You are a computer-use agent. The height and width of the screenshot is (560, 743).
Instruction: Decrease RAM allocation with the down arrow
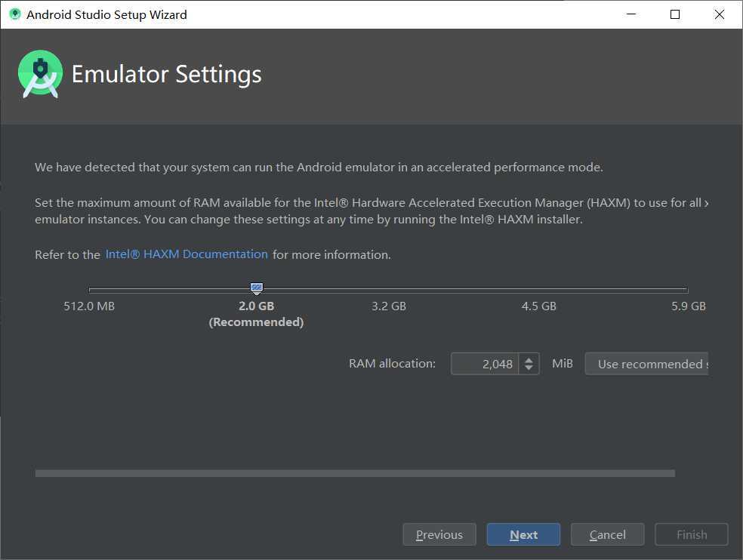pos(529,368)
